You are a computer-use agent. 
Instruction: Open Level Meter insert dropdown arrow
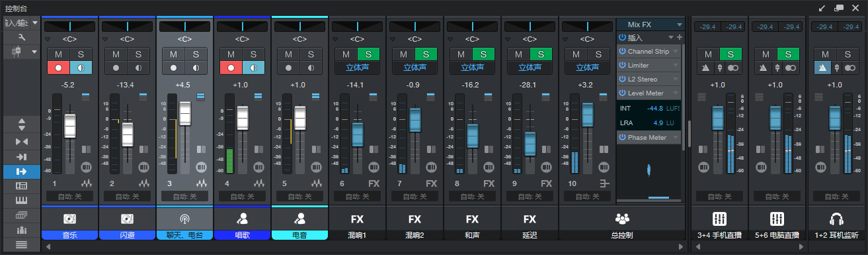676,93
